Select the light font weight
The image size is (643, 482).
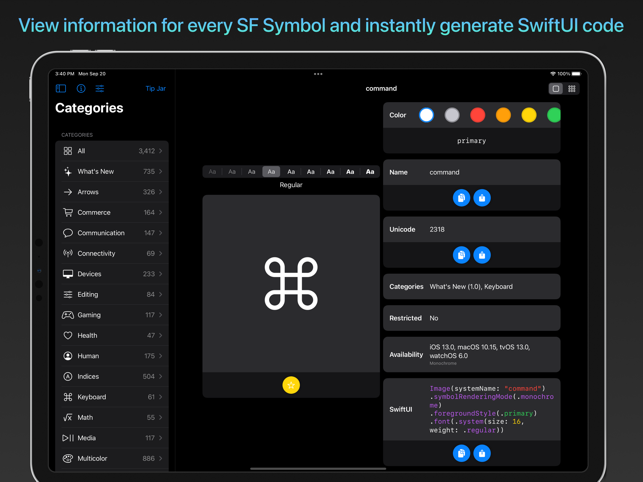[252, 171]
